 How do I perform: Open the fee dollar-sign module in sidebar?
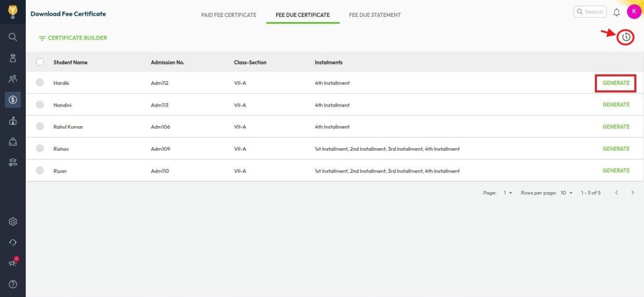pos(13,100)
